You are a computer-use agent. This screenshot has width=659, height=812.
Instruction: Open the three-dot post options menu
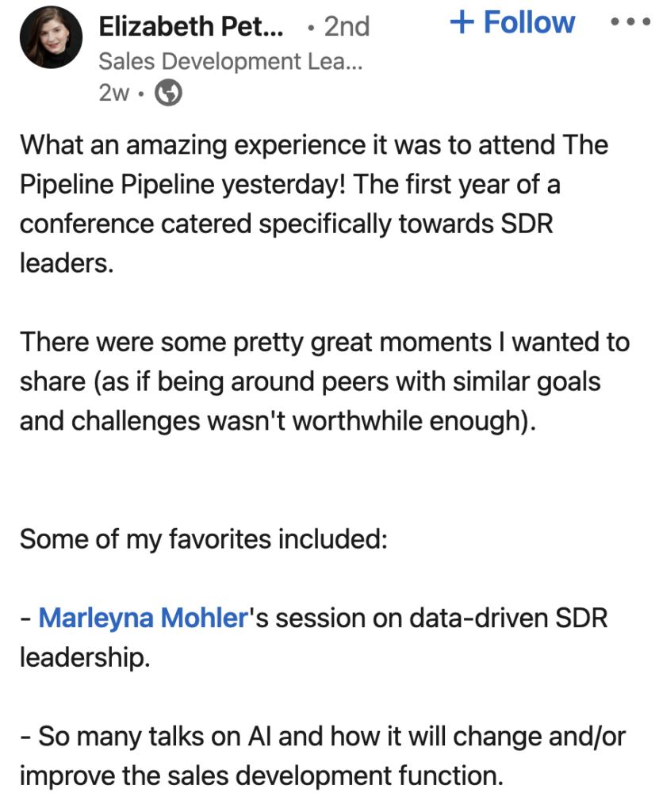[633, 24]
